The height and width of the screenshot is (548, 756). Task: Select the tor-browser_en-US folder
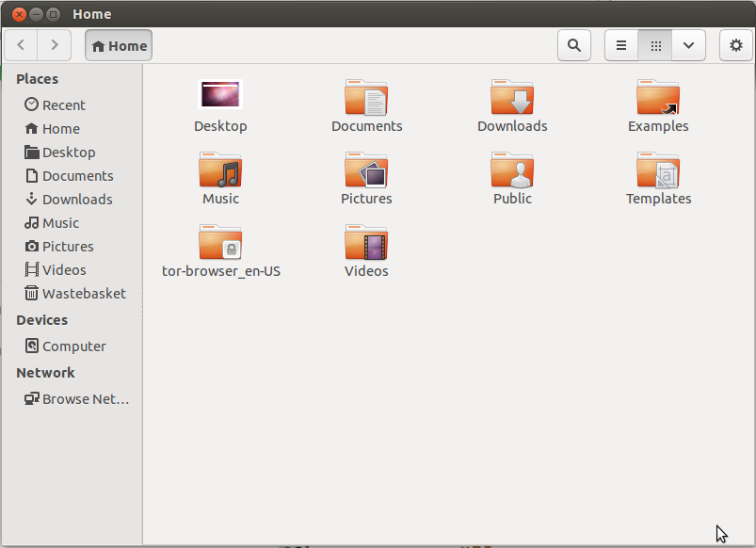(220, 243)
